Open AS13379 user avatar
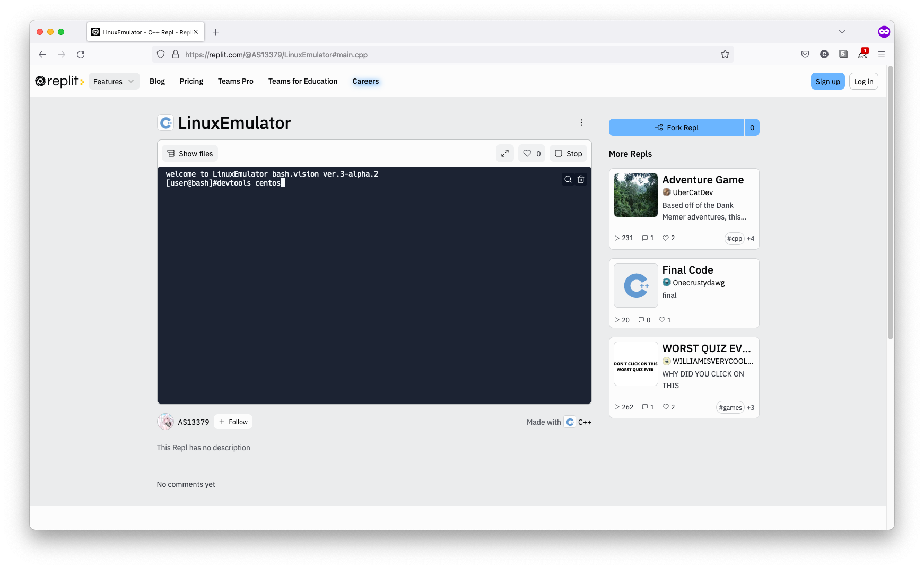Image resolution: width=924 pixels, height=569 pixels. coord(165,422)
